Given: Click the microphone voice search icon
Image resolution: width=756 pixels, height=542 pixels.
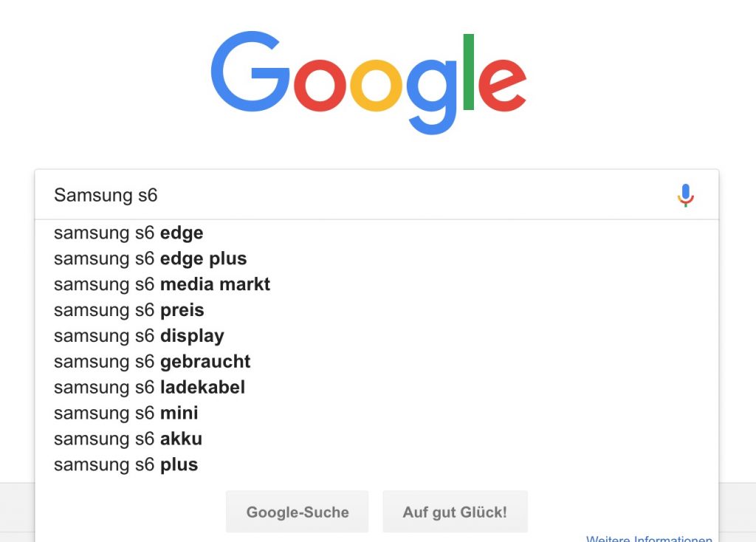Looking at the screenshot, I should [x=686, y=195].
